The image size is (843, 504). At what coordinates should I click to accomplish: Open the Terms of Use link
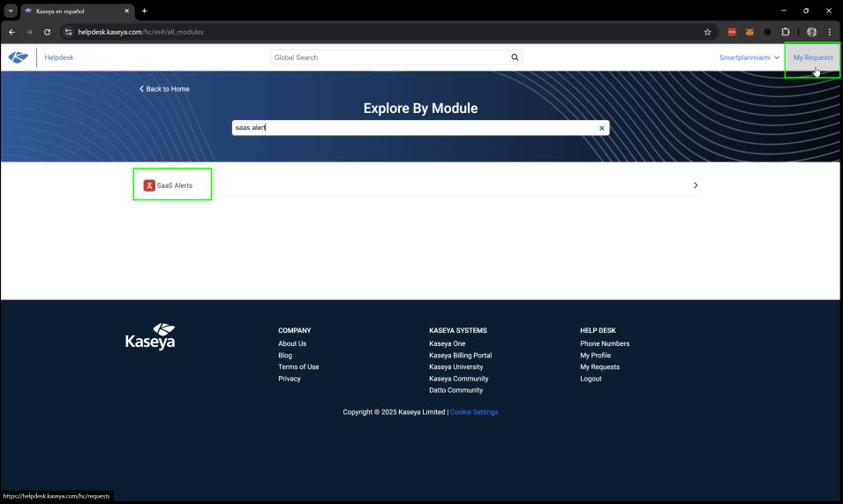pyautogui.click(x=298, y=367)
